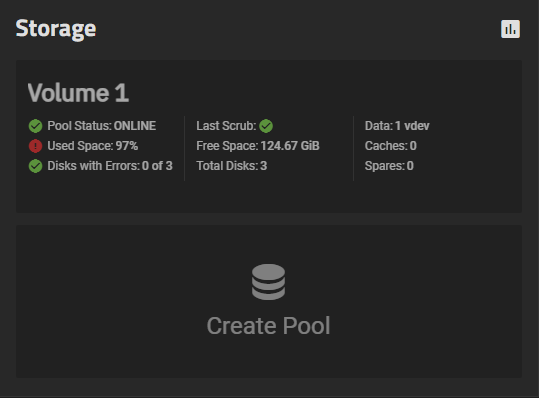Click the Storage widget heading

[56, 29]
